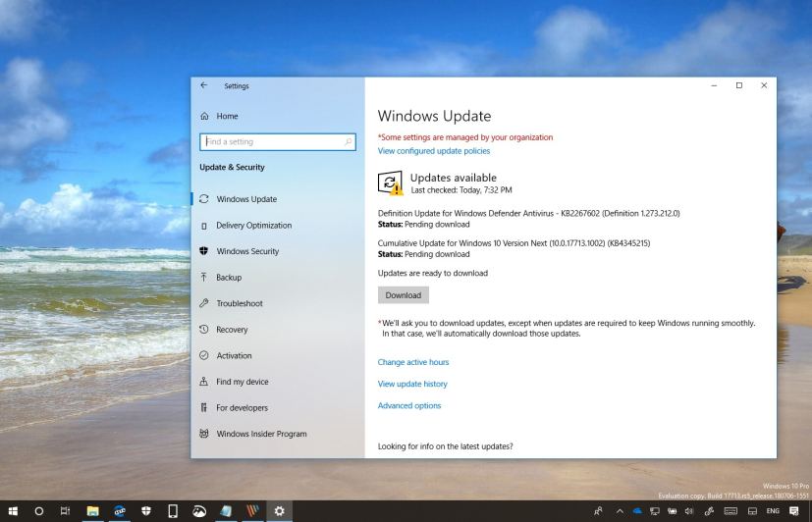Open the Windows Start menu
Viewport: 812px width, 522px height.
[x=13, y=511]
